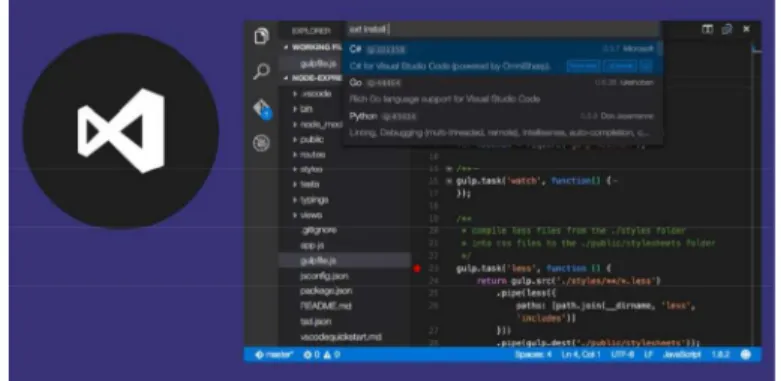
Task: Open vscodequickstart.md file
Action: (341, 337)
